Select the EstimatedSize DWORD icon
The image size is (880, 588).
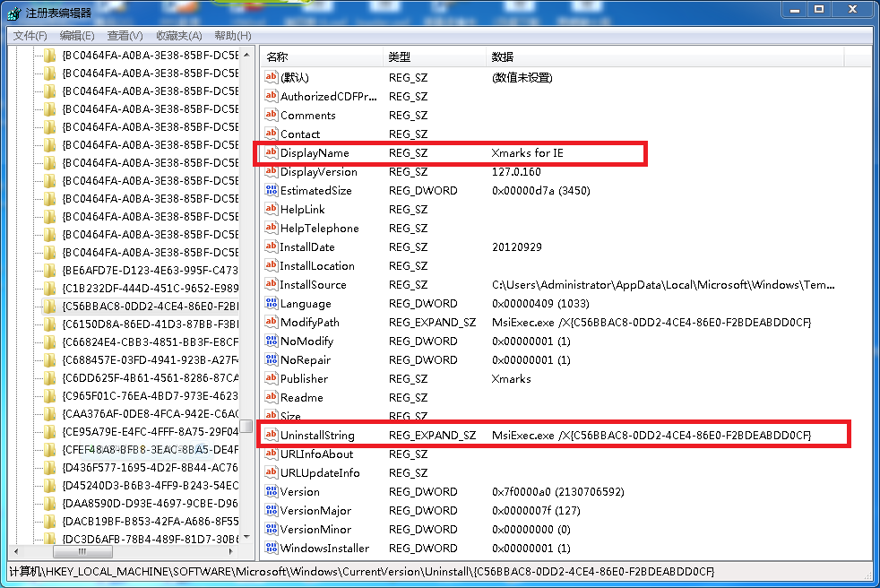click(272, 191)
